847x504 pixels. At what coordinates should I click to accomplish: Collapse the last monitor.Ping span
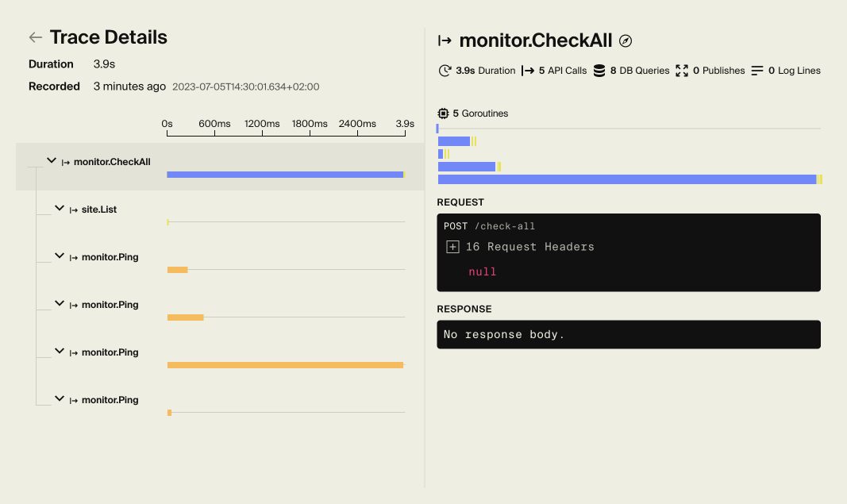[59, 399]
